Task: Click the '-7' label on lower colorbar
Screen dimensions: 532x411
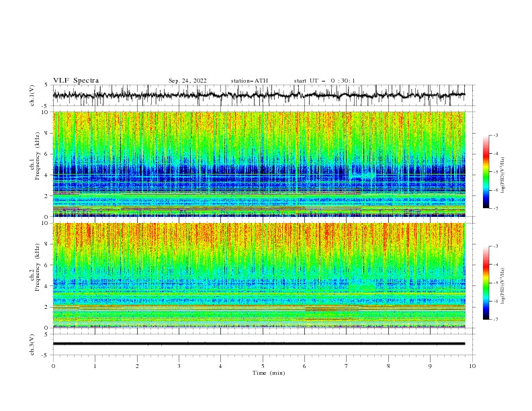Action: (x=495, y=319)
